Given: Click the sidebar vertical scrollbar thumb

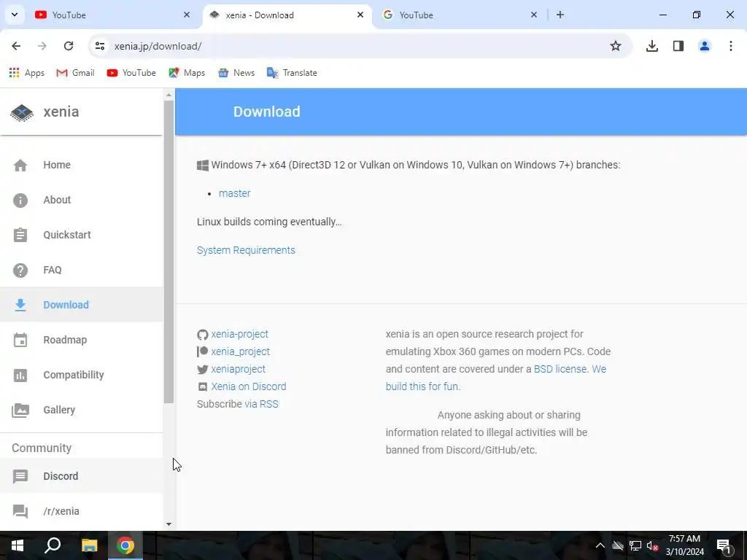Looking at the screenshot, I should pyautogui.click(x=169, y=252).
